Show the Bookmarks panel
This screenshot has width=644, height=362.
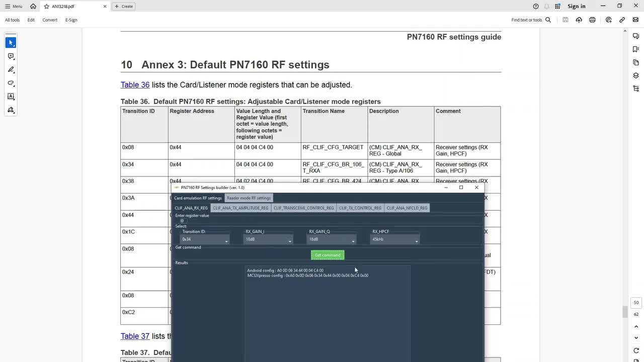[x=635, y=49]
